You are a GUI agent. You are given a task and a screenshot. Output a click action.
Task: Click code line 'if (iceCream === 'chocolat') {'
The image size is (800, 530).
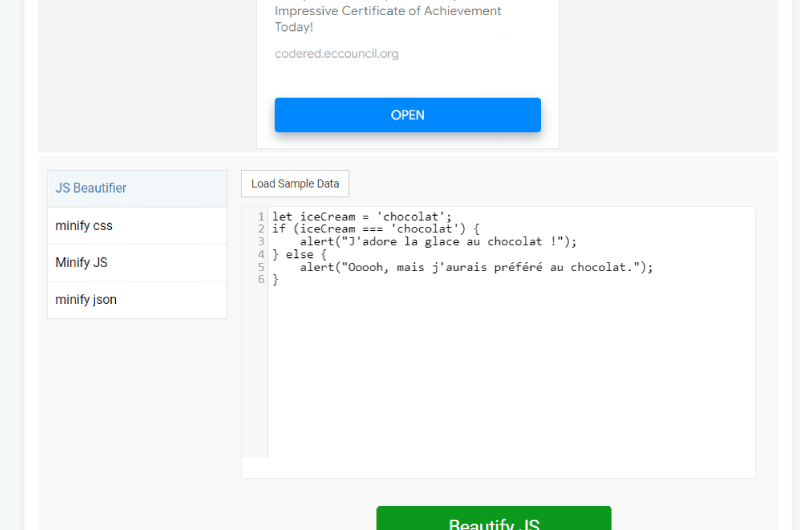click(x=376, y=229)
